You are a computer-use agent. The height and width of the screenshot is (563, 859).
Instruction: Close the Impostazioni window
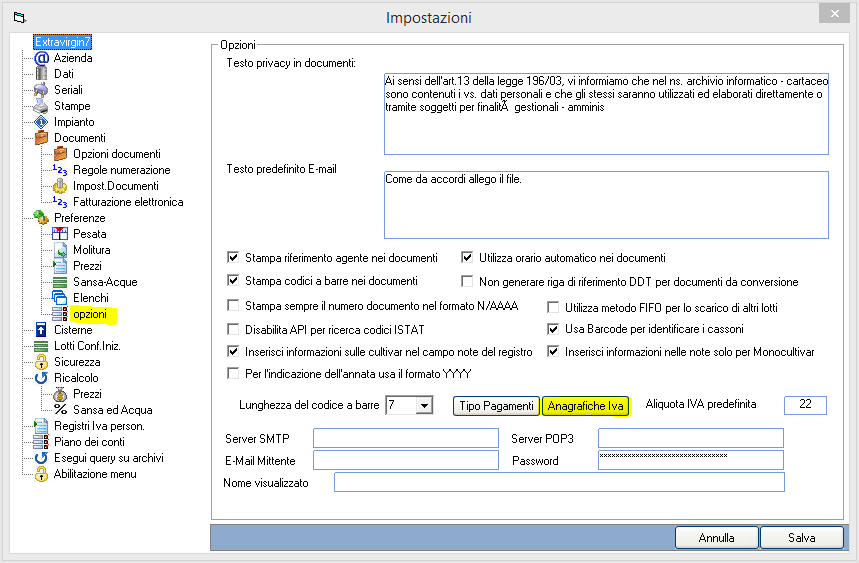[x=834, y=14]
